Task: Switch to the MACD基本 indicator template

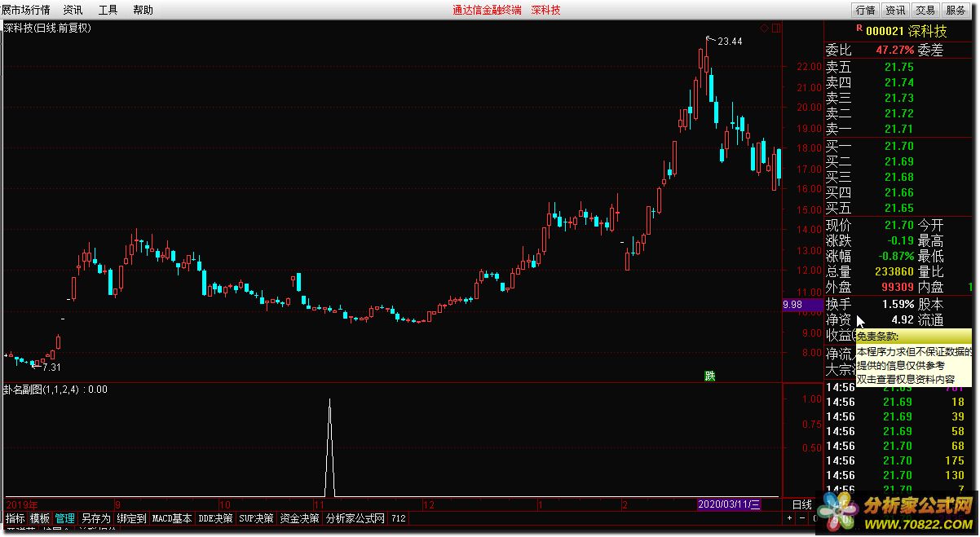Action: pyautogui.click(x=172, y=518)
